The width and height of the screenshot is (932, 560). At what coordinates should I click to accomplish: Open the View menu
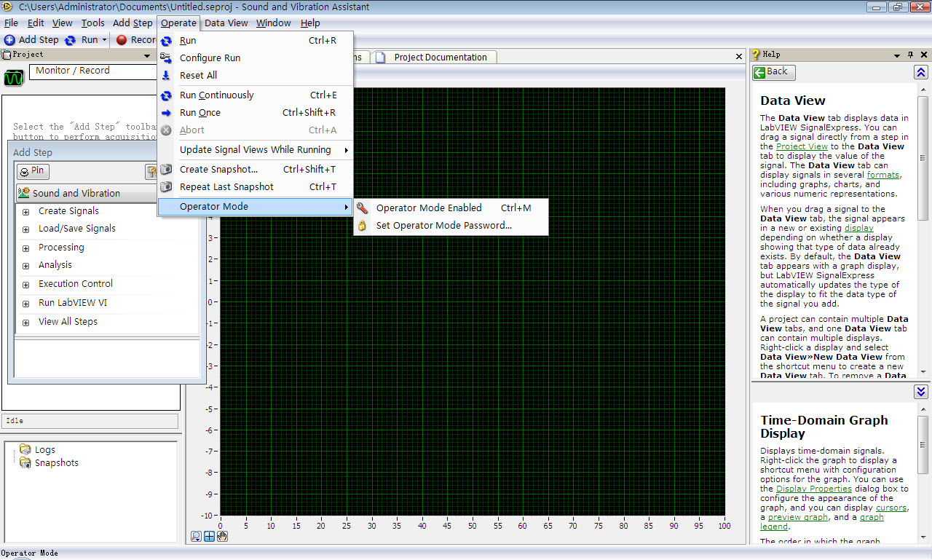[x=63, y=23]
